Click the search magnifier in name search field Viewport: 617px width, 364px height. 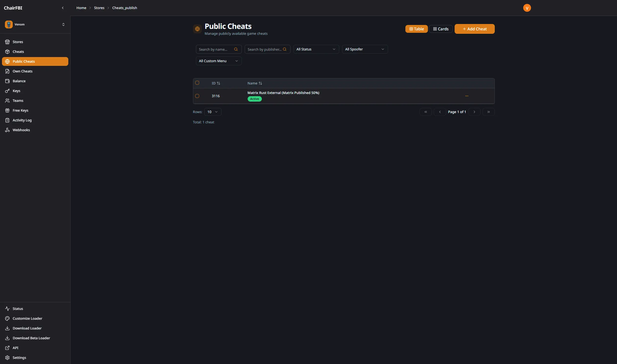click(x=236, y=49)
